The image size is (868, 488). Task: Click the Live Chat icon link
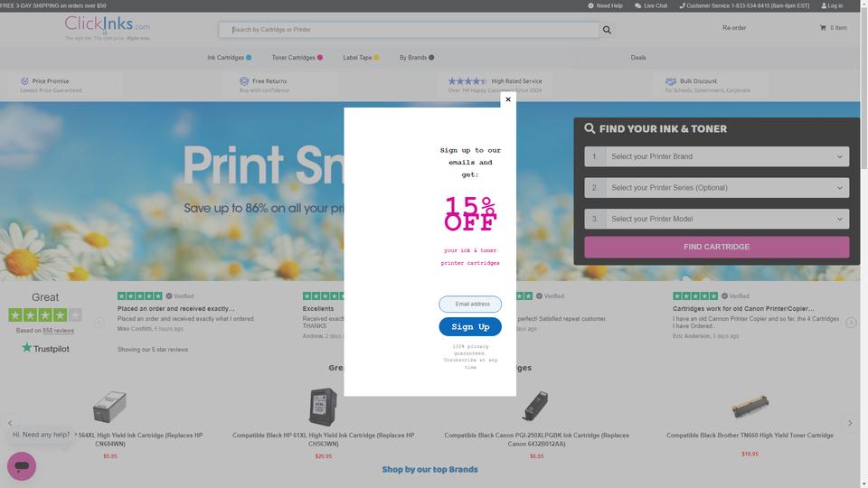(637, 5)
